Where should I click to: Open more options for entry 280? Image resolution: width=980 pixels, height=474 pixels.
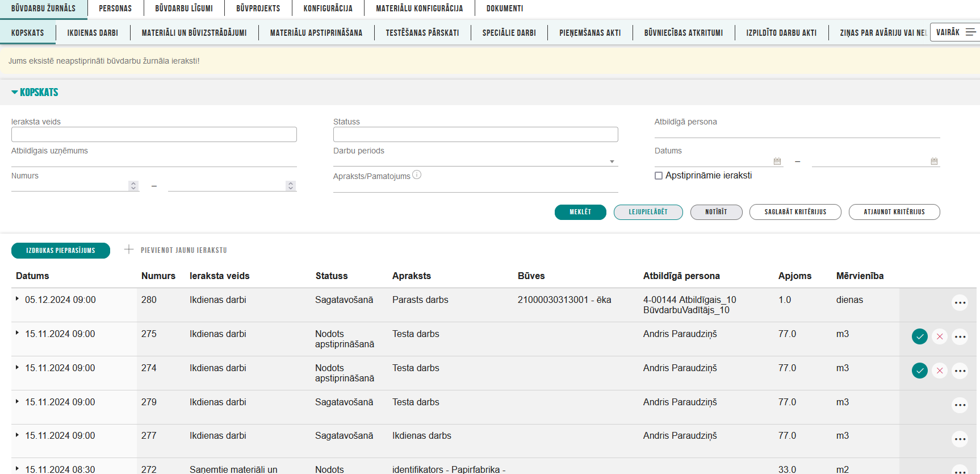960,303
